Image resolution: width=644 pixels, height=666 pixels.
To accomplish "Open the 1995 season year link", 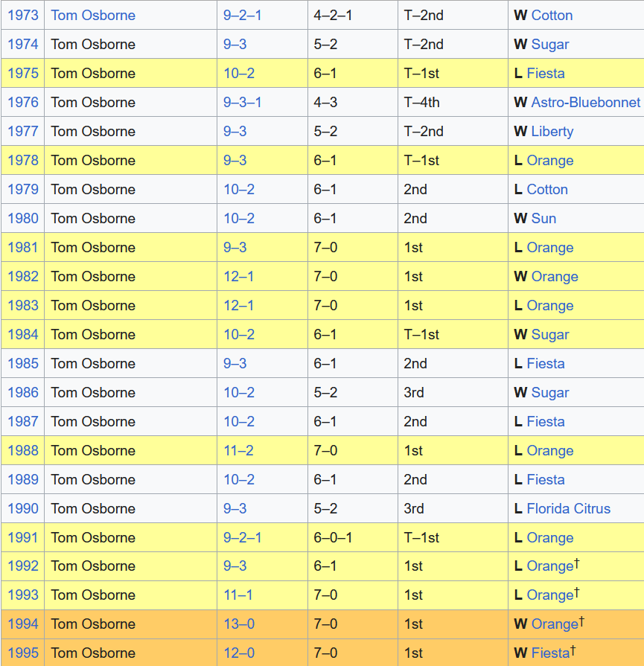I will click(x=22, y=653).
